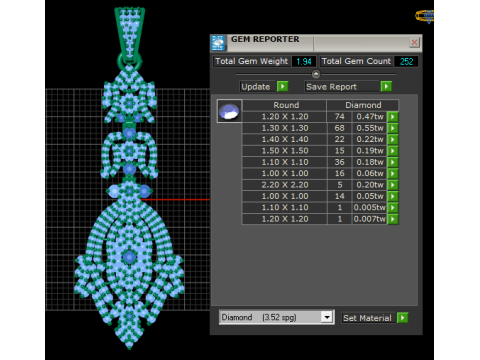The image size is (480, 360).
Task: Click the Update button label
Action: 256,87
